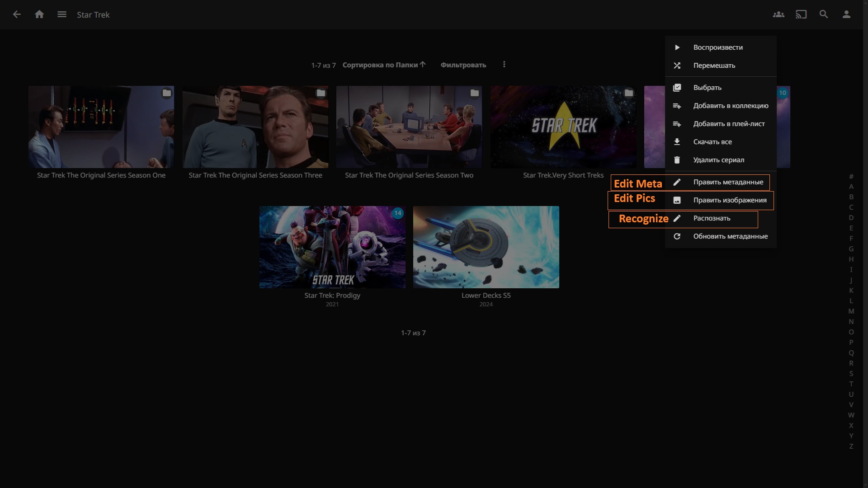868x488 pixels.
Task: Click the cast to device icon
Action: pos(801,14)
